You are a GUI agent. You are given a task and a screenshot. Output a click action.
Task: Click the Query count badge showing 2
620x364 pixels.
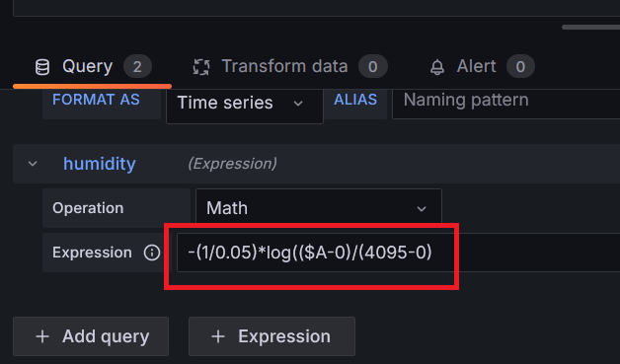[137, 66]
